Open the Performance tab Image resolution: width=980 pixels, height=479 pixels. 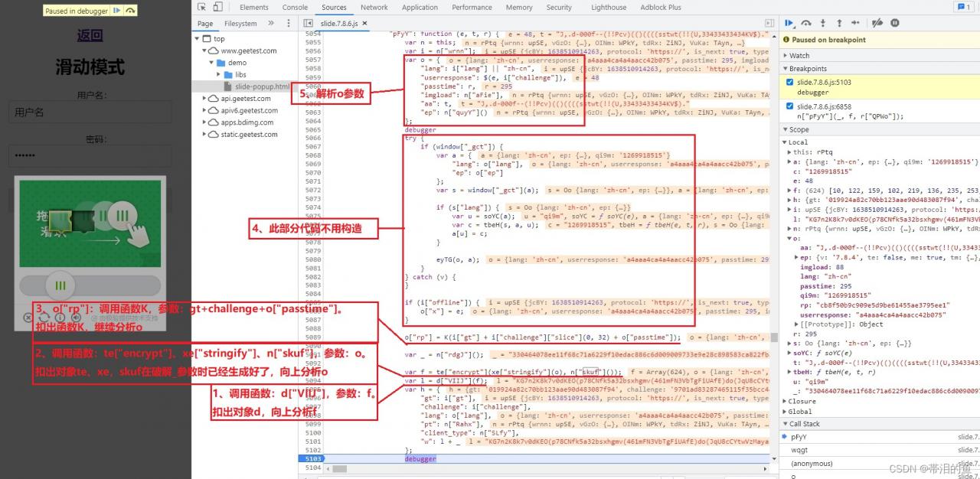click(x=472, y=7)
